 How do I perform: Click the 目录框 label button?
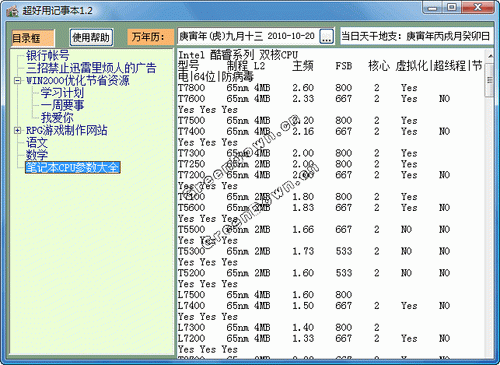pyautogui.click(x=33, y=38)
